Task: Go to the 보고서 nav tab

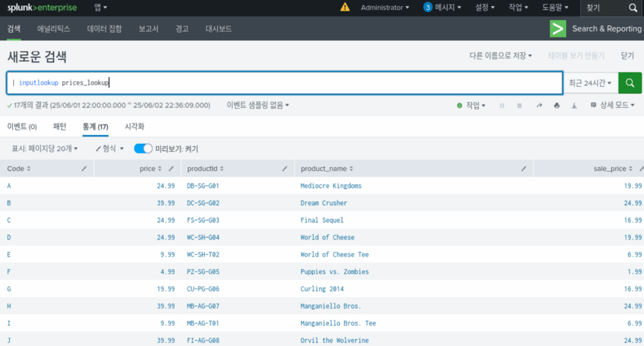Action: (148, 29)
